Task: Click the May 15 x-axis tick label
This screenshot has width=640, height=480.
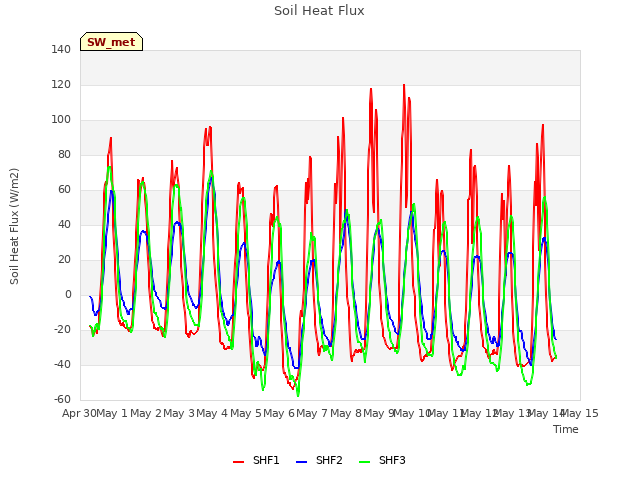Action: [580, 413]
